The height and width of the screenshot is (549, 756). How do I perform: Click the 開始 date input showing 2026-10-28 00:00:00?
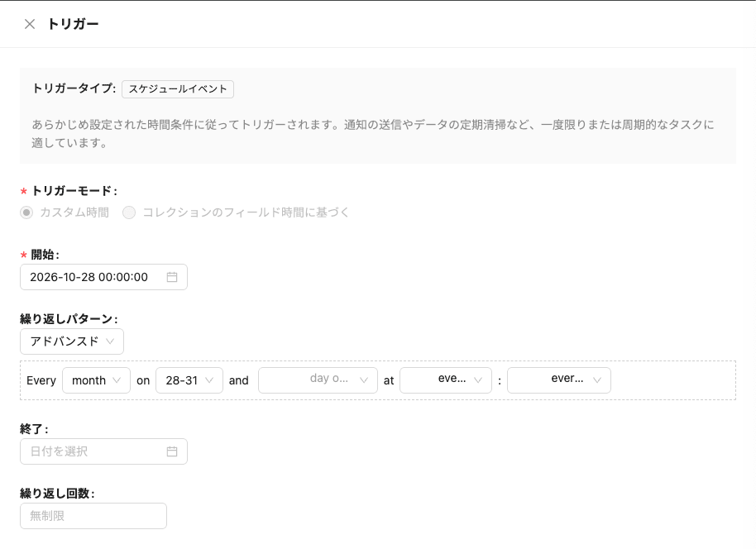pos(103,277)
